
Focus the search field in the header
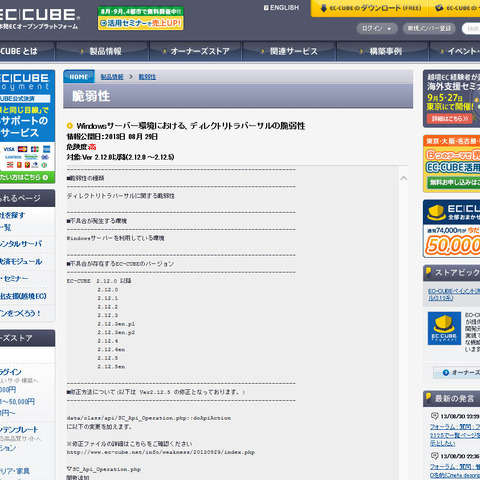point(471,29)
